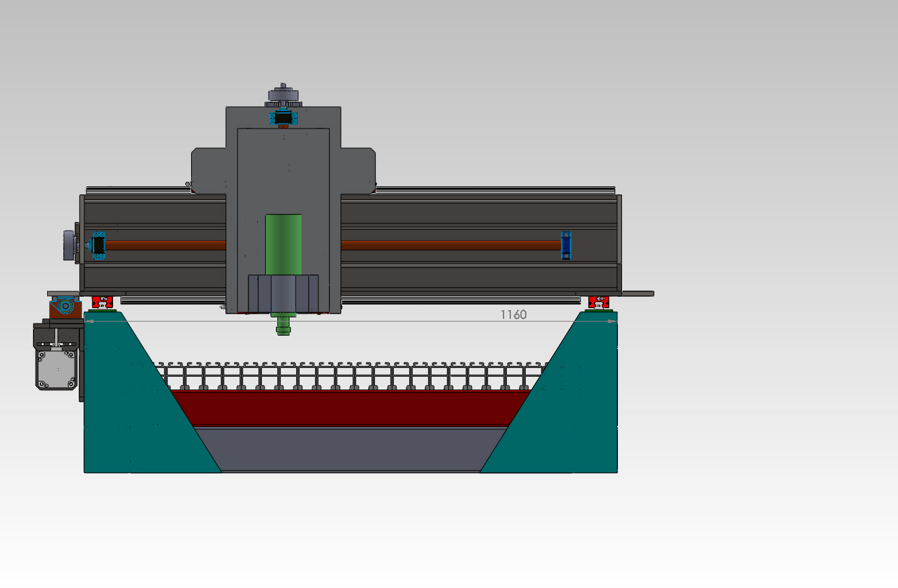This screenshot has height=588, width=898.
Task: Click the 1160 dimension text
Action: (x=513, y=314)
